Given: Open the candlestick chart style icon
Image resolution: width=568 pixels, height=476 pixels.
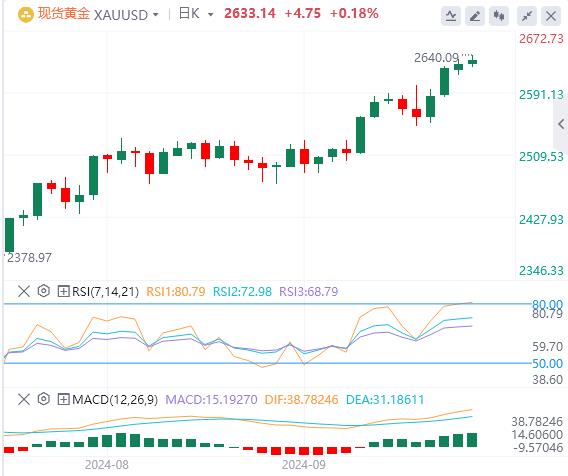Looking at the screenshot, I should (x=499, y=16).
